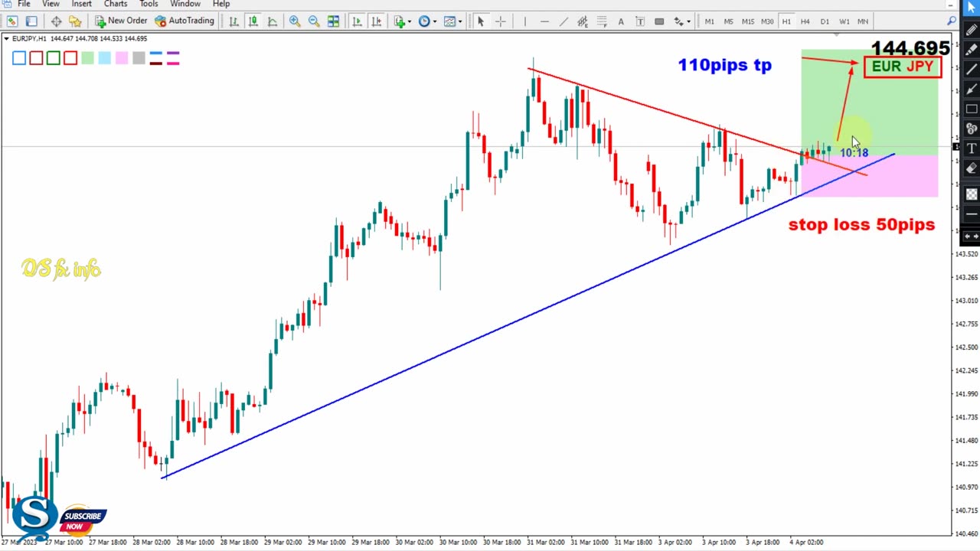
Task: Select the Vertical Line drawing tool
Action: (x=525, y=21)
